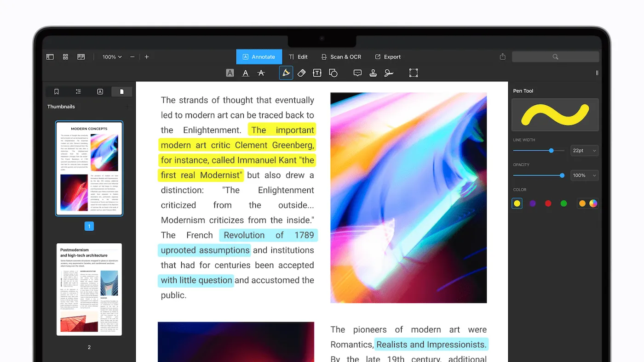The width and height of the screenshot is (644, 362).
Task: Add a note comment annotation
Action: click(x=357, y=73)
